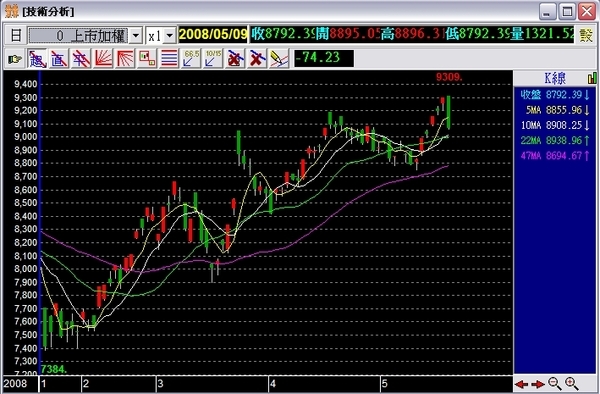Click the 47MA 8694.67 row
This screenshot has height=394, width=600.
(x=555, y=156)
